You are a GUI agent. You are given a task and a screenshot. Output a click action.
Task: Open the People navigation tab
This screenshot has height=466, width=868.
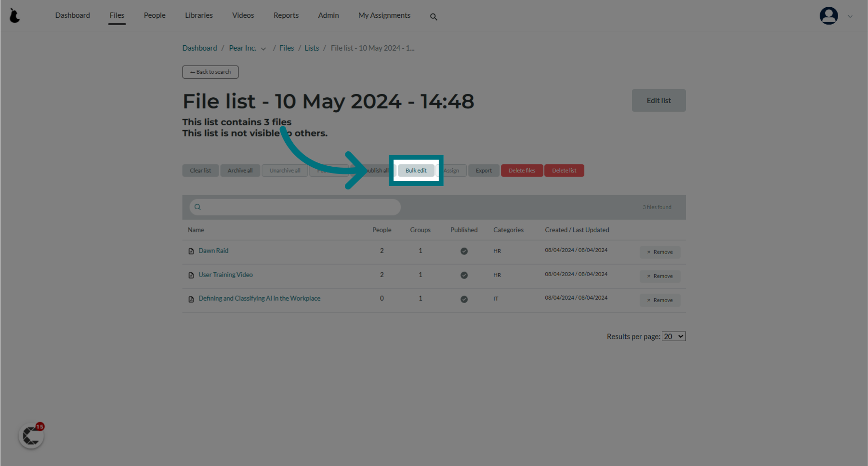(x=155, y=15)
